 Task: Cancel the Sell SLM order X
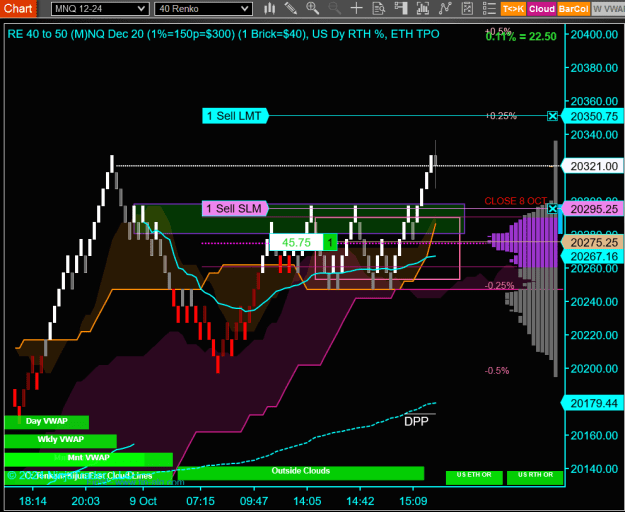tap(552, 209)
